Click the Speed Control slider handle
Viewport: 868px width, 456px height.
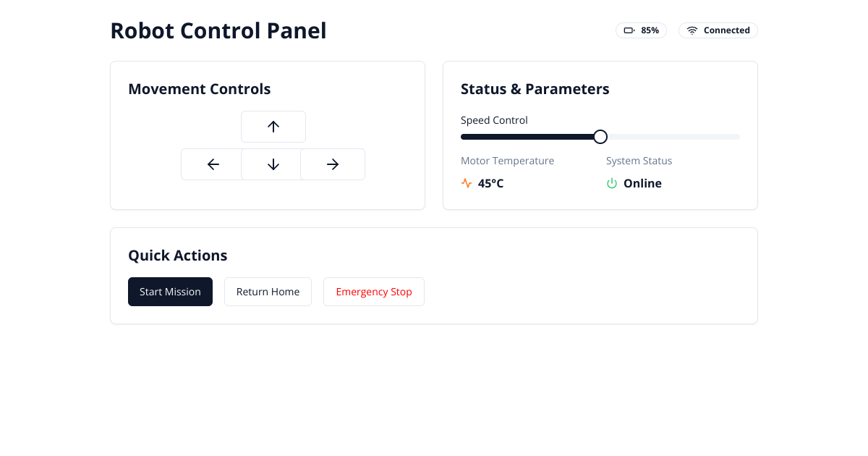[x=600, y=137]
